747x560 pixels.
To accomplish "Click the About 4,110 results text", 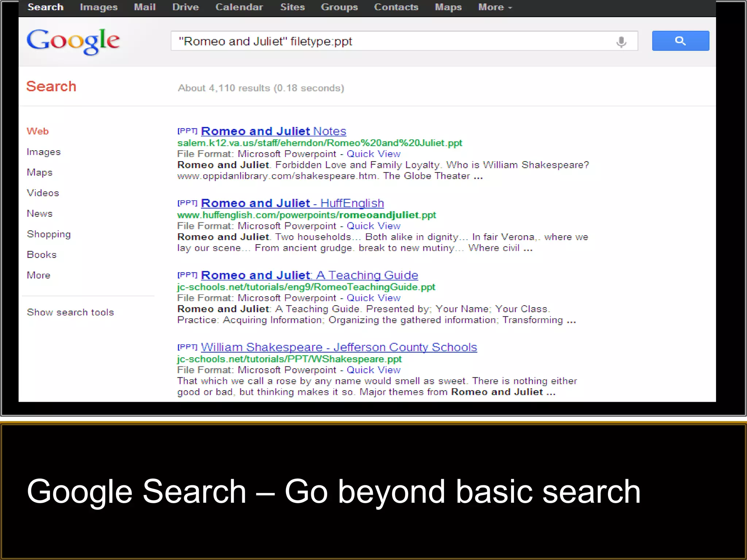I will [261, 88].
